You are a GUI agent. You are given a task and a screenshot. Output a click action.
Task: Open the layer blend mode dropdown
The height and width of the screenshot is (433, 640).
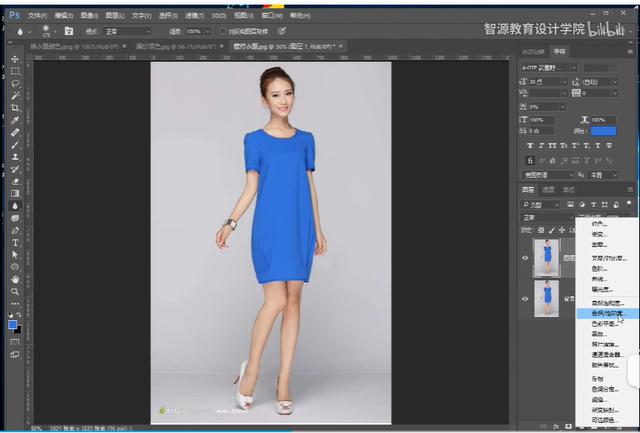(547, 218)
